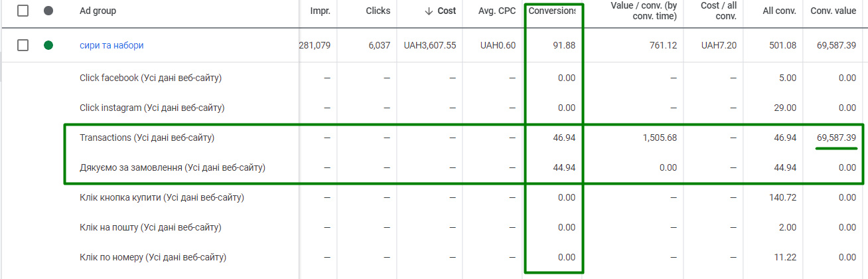Open the сири та набори ad group
Image resolution: width=868 pixels, height=279 pixels.
pyautogui.click(x=111, y=46)
